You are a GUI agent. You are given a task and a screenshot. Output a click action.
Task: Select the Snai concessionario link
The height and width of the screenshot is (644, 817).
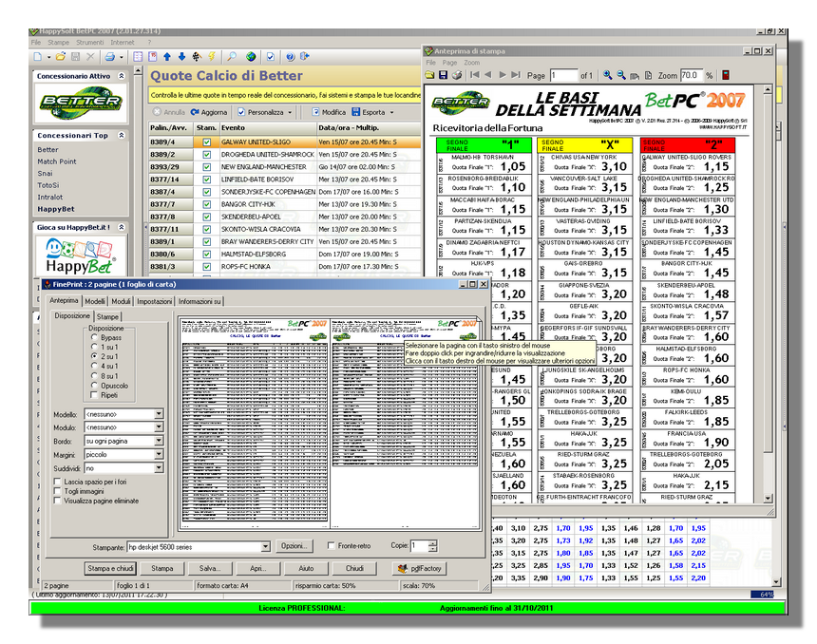pyautogui.click(x=45, y=174)
